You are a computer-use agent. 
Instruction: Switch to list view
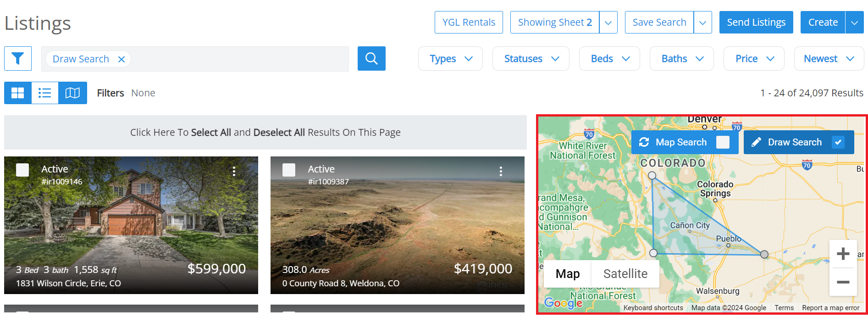click(45, 93)
